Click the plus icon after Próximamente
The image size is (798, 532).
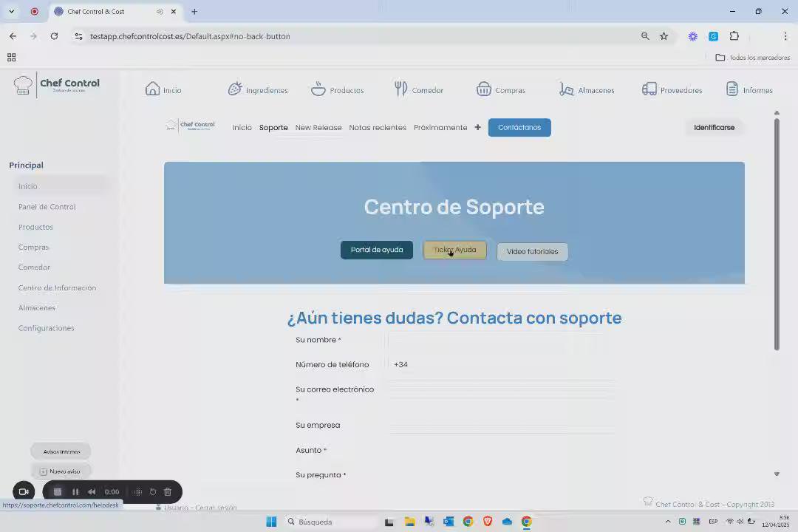pos(477,127)
